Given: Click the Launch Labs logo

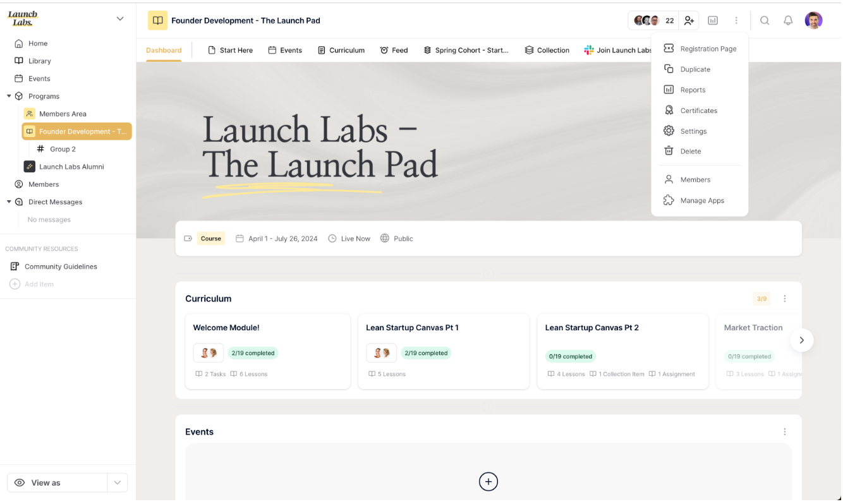Looking at the screenshot, I should (23, 18).
